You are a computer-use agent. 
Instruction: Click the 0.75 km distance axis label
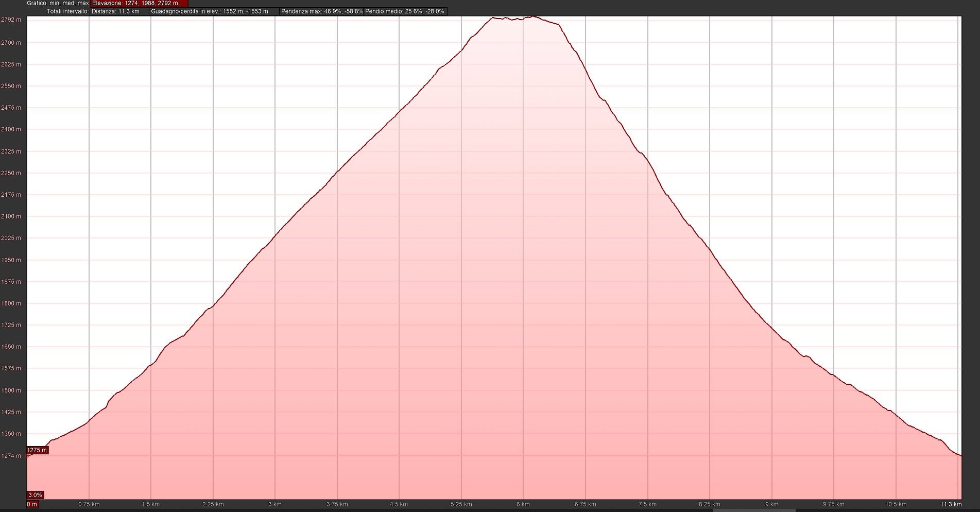[89, 504]
